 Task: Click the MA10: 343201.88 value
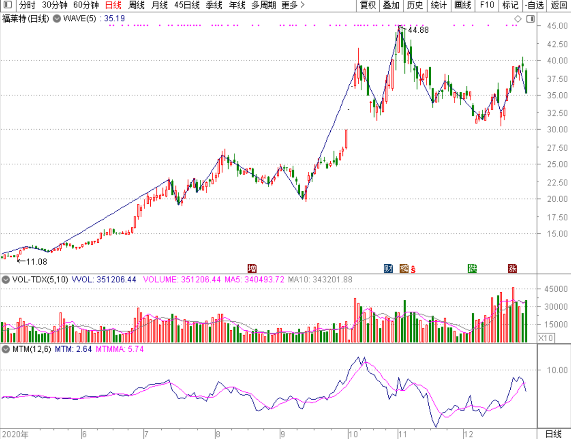[x=320, y=280]
